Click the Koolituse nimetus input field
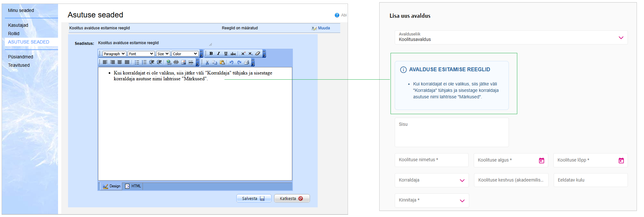Image resolution: width=644 pixels, height=217 pixels. [431, 160]
